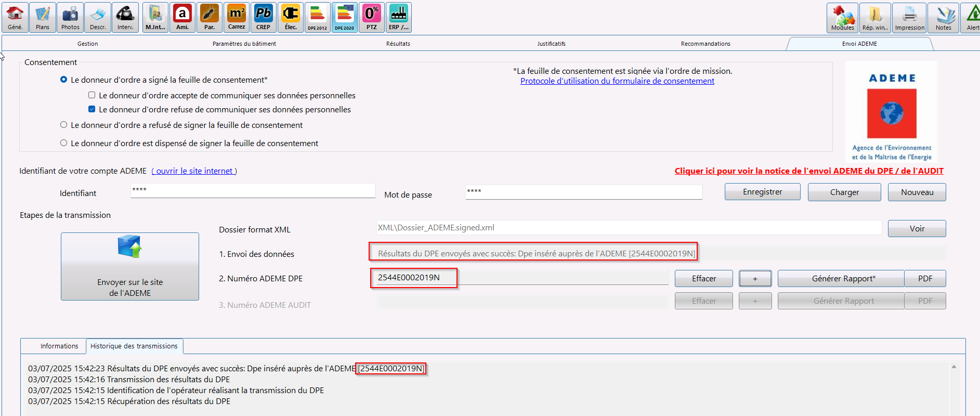
Task: Open the consent form usage protocol link
Action: click(617, 81)
